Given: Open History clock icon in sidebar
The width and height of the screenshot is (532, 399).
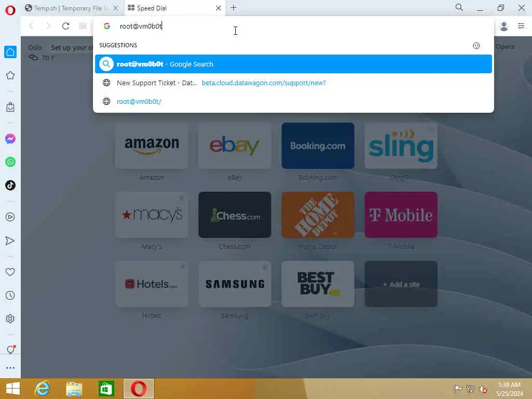Looking at the screenshot, I should [10, 295].
